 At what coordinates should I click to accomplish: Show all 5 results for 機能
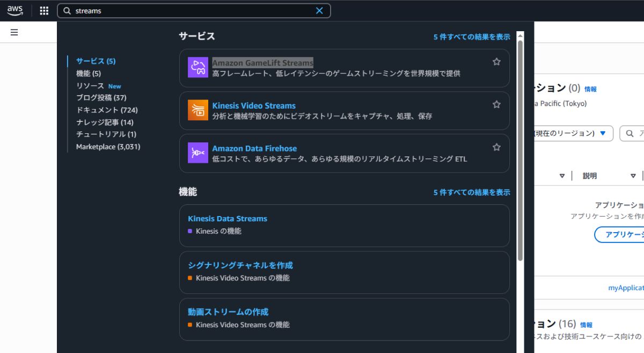tap(472, 192)
